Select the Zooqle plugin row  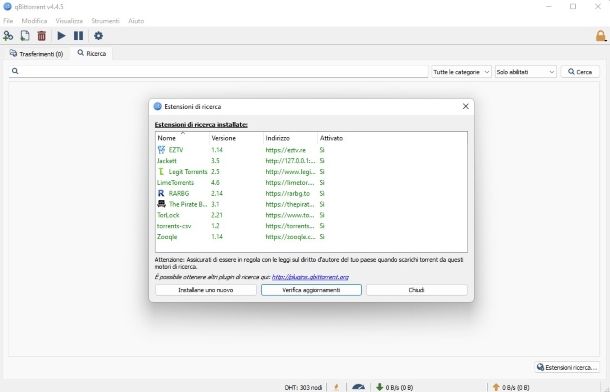point(311,237)
